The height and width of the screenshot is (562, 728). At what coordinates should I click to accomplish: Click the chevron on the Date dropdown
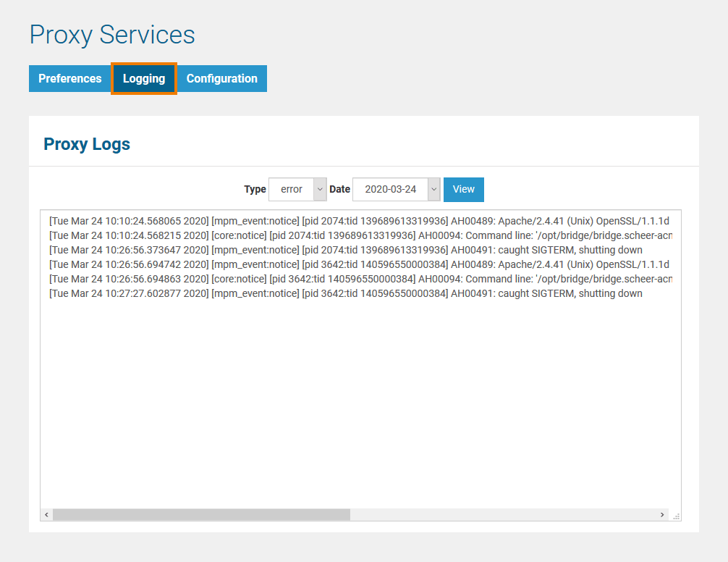tap(433, 189)
